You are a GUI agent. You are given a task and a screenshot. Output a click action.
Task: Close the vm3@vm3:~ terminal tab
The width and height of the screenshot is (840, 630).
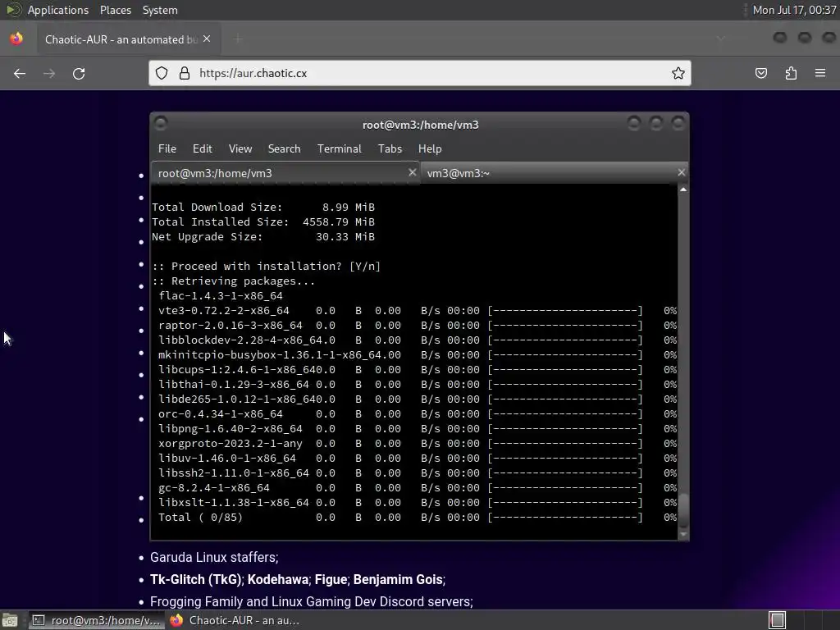click(681, 172)
